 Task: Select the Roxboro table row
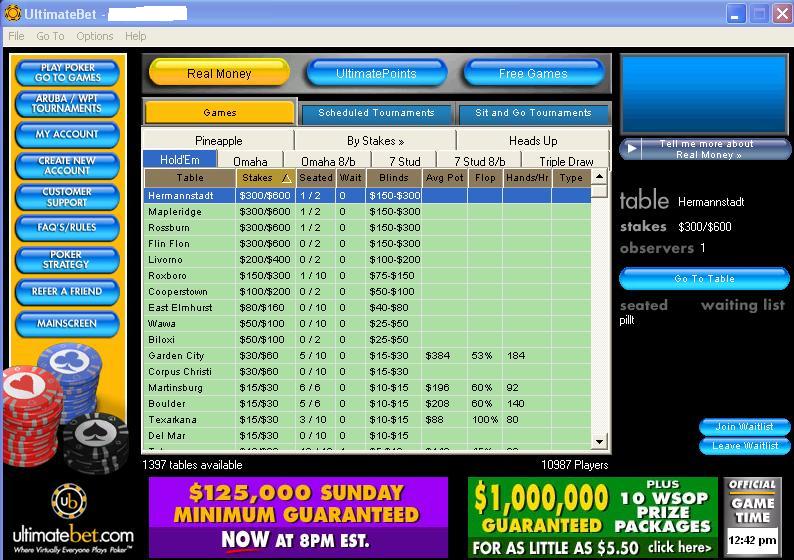[x=368, y=276]
